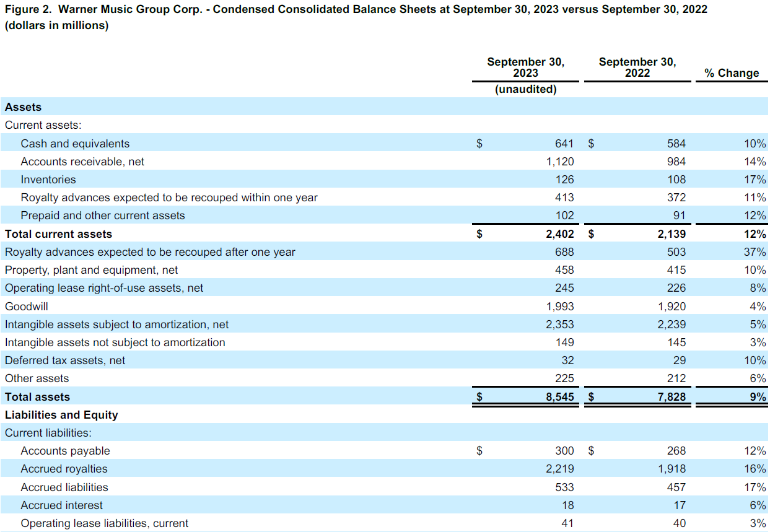The height and width of the screenshot is (532, 770).
Task: Select the (unaudited) label
Action: (x=525, y=89)
